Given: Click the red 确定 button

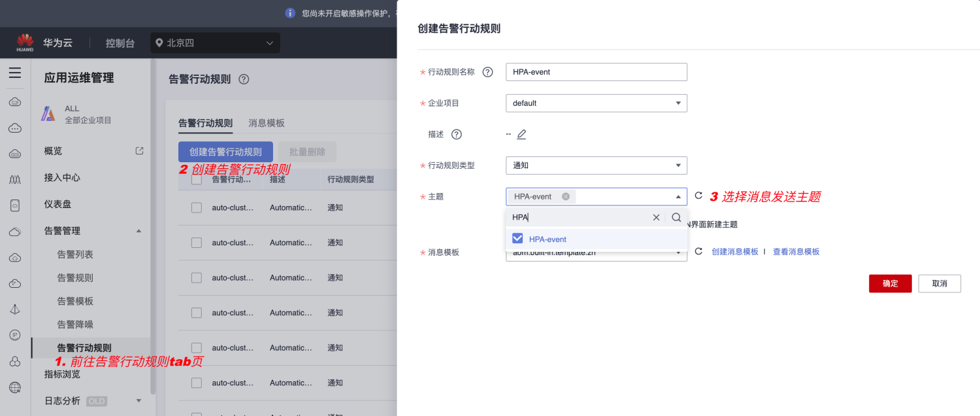Looking at the screenshot, I should (x=890, y=283).
